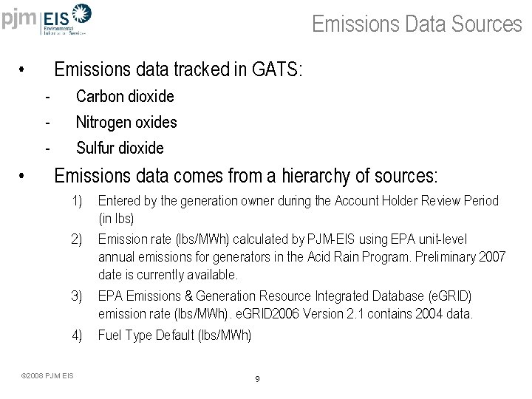Click the numbered marker '1)' in list
The width and height of the screenshot is (532, 399).
coord(77,200)
